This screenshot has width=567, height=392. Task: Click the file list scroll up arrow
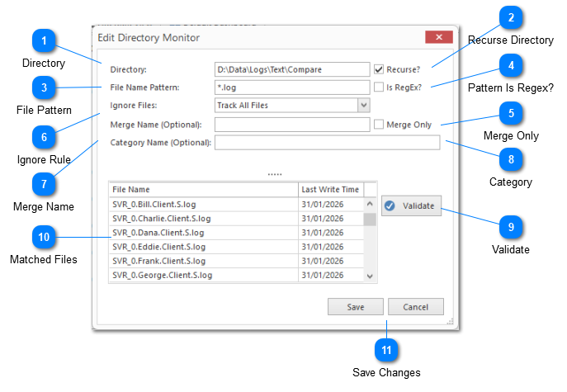pos(370,204)
